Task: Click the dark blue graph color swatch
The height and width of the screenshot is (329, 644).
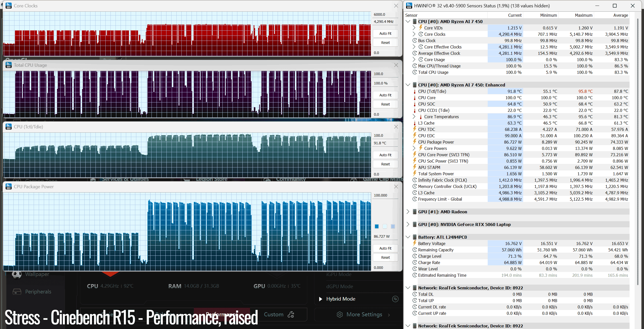Action: coord(377,227)
